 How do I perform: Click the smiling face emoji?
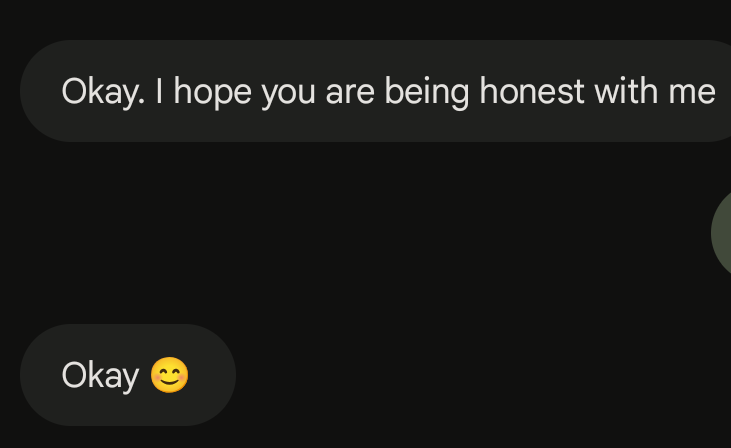coord(169,376)
